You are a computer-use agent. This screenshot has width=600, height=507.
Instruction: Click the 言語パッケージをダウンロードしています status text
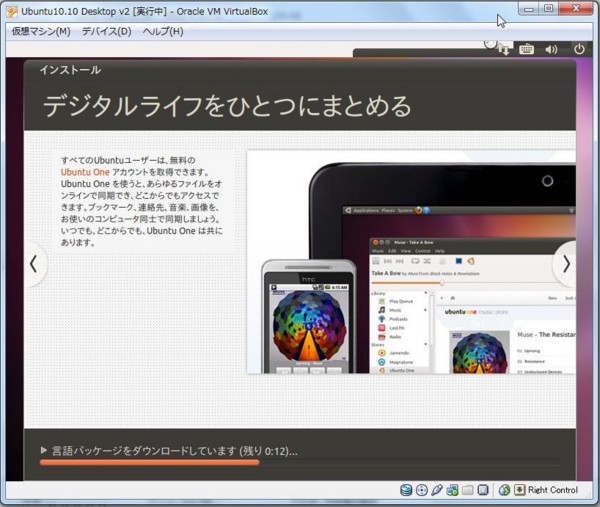(x=174, y=451)
